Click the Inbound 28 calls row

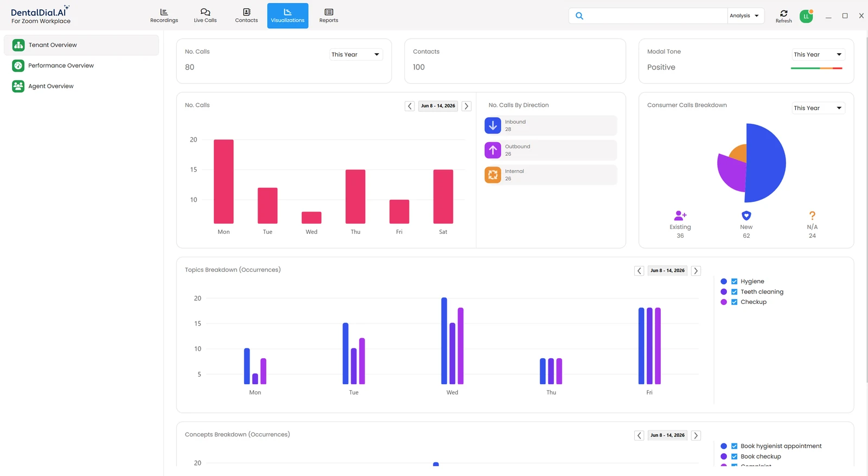[551, 125]
